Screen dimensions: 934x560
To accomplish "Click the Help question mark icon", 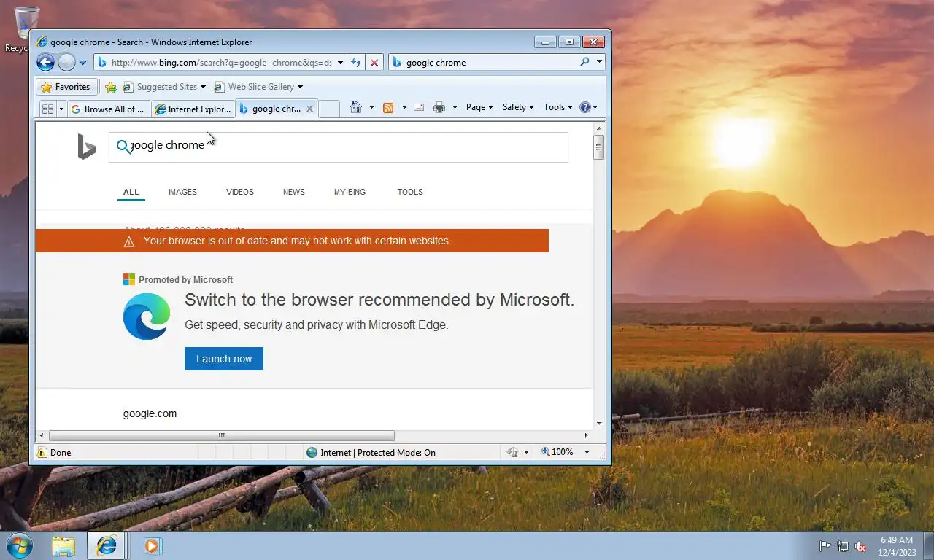I will 584,107.
